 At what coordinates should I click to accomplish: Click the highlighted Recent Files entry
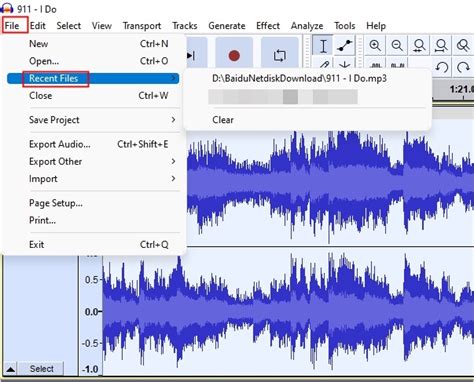click(x=93, y=78)
